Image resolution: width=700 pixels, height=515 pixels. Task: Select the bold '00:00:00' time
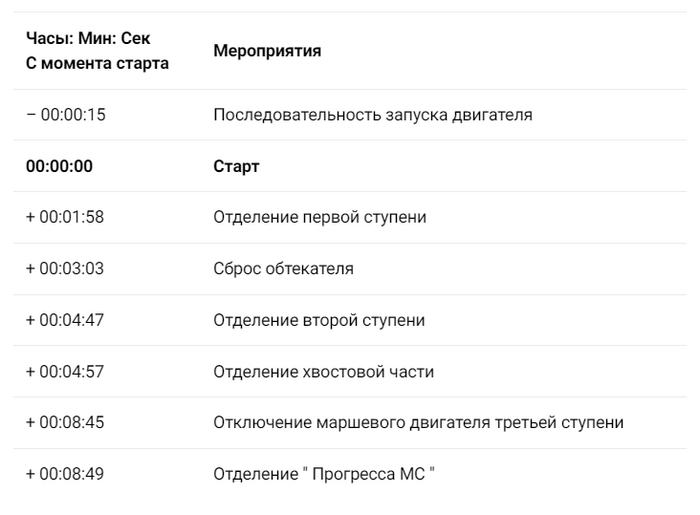tap(59, 166)
